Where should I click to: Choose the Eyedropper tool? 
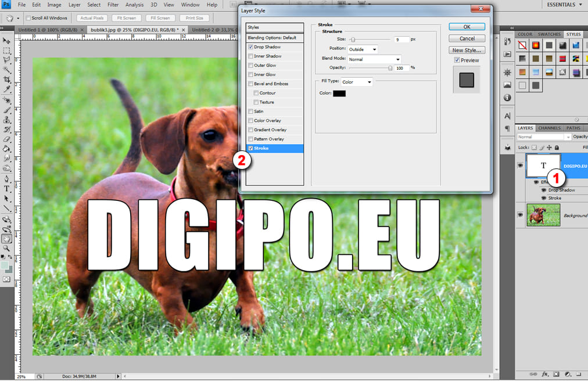(7, 89)
